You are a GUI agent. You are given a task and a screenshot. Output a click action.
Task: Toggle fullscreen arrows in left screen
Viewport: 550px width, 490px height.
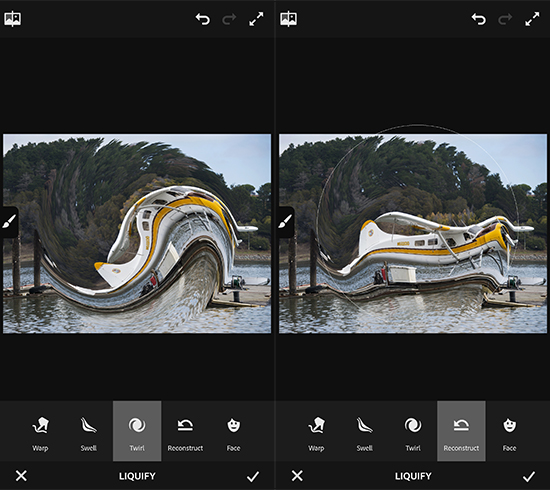coord(256,19)
